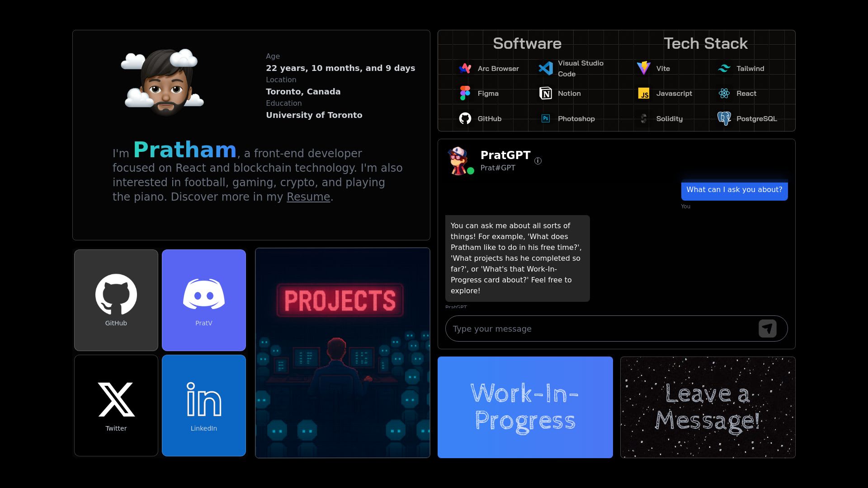Click the Prat#GPT handle text
Screen dimensions: 868x488
pos(498,168)
